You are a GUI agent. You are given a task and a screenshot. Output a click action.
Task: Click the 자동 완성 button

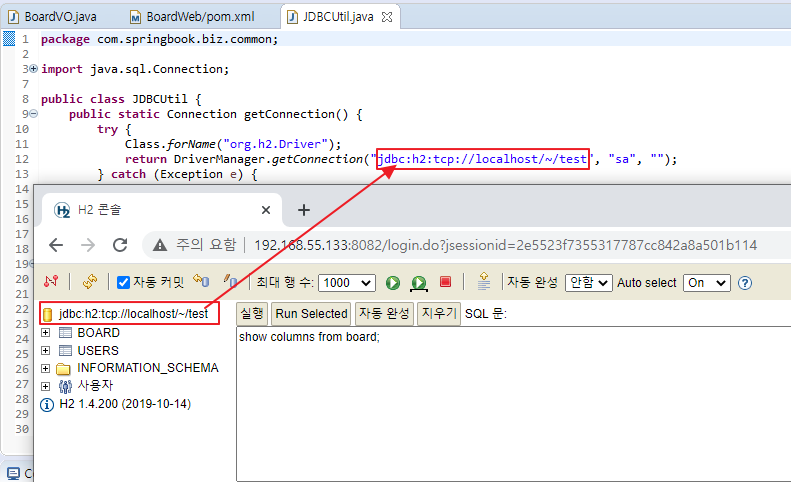tap(384, 313)
